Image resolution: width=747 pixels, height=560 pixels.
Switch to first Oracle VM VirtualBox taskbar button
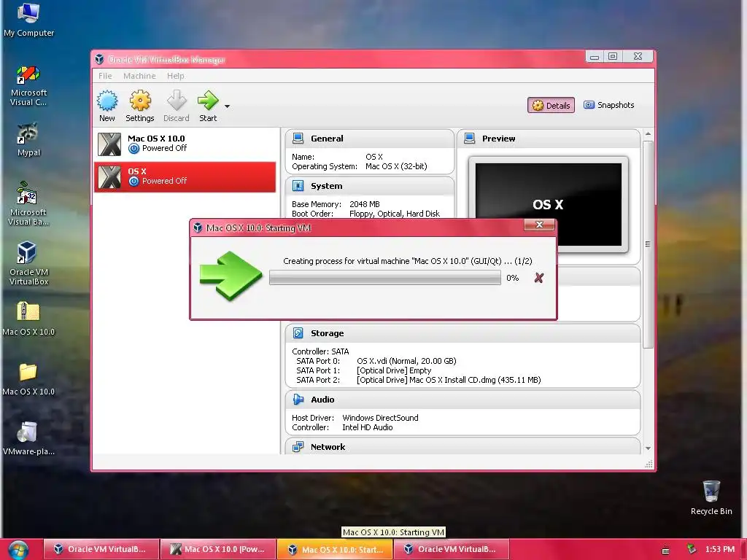[x=101, y=549]
